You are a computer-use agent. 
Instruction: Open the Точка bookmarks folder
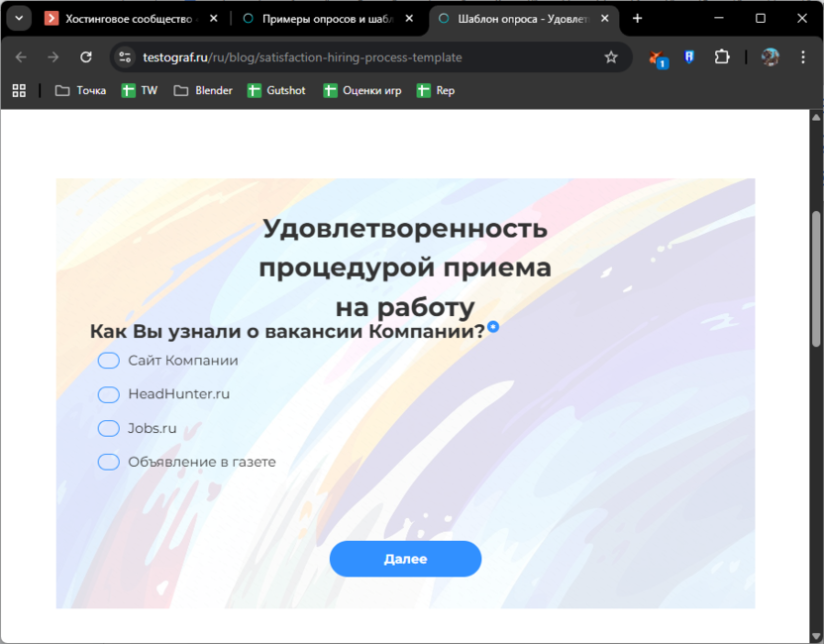tap(79, 89)
